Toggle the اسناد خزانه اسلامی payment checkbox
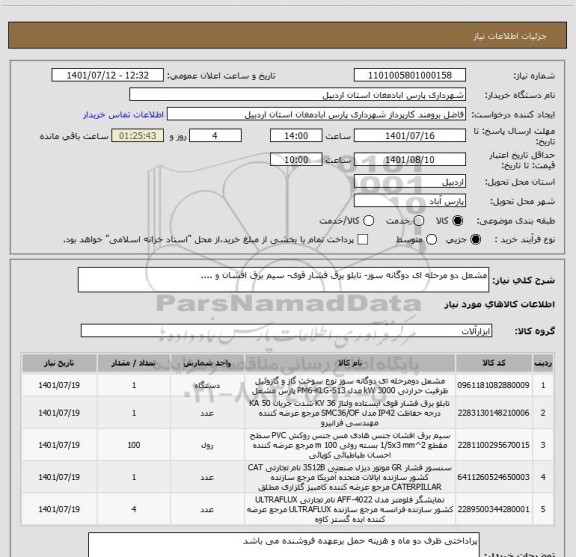Image resolution: width=576 pixels, height=557 pixels. [x=363, y=240]
